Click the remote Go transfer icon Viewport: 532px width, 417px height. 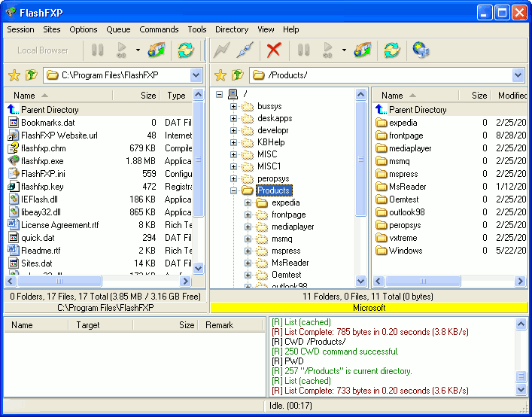tap(327, 50)
